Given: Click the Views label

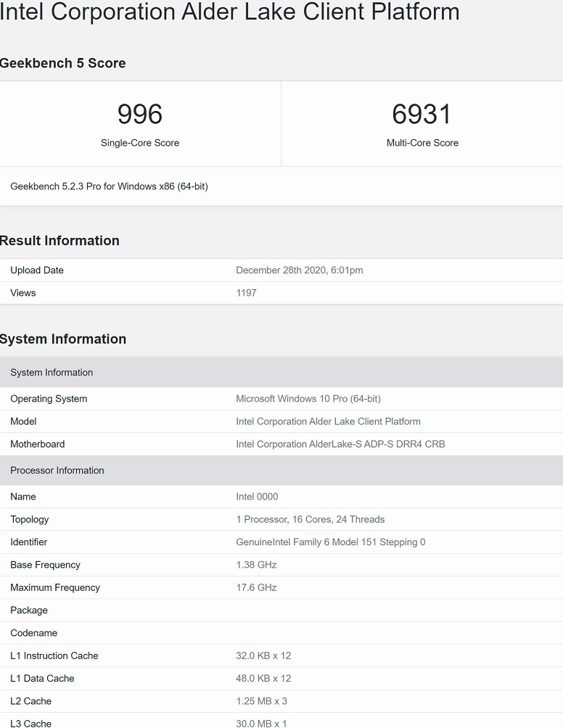Looking at the screenshot, I should point(22,293).
